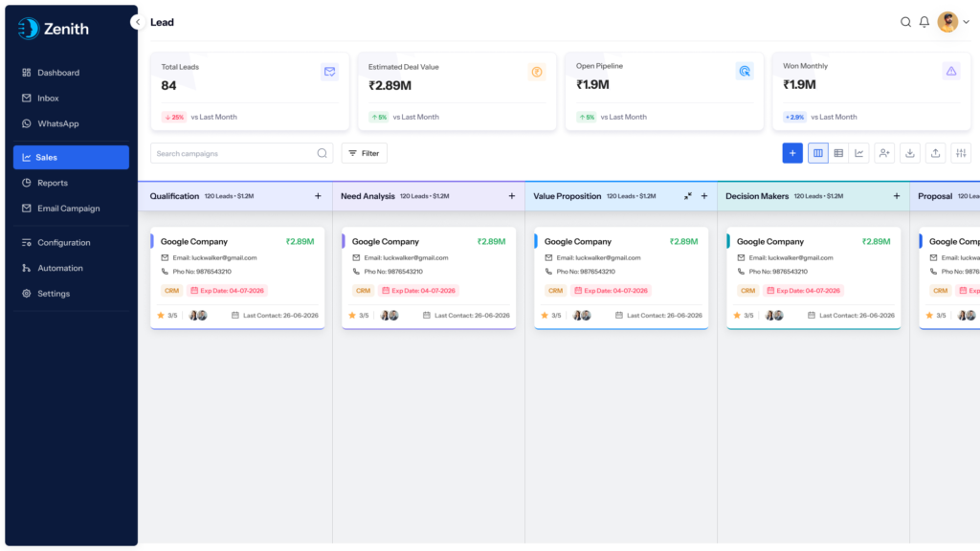Click the blue add lead plus button

point(792,153)
